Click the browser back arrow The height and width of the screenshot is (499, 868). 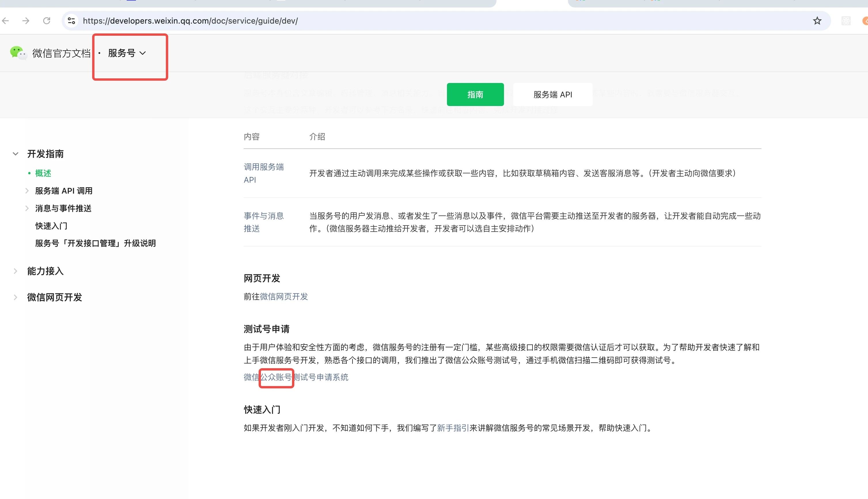(x=5, y=21)
